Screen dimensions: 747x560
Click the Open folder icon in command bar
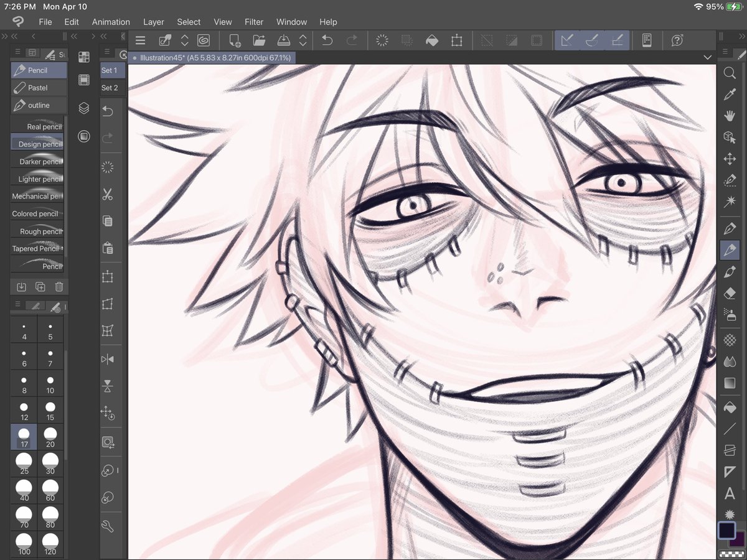pos(259,40)
